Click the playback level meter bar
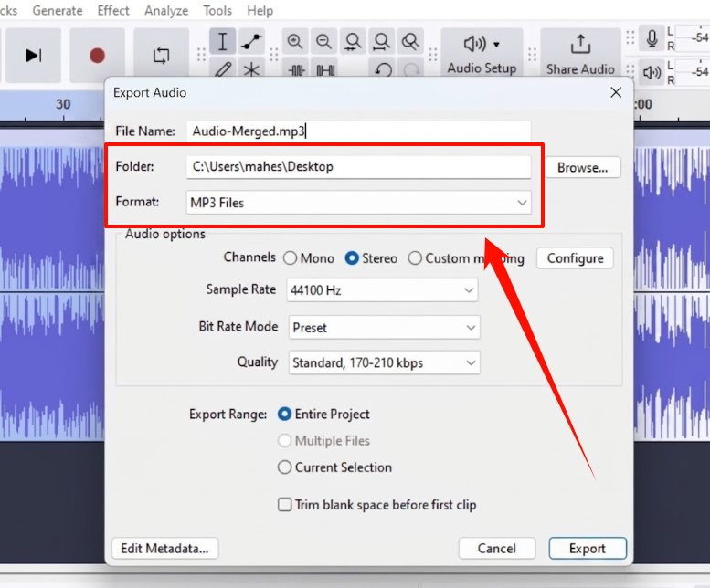 693,72
